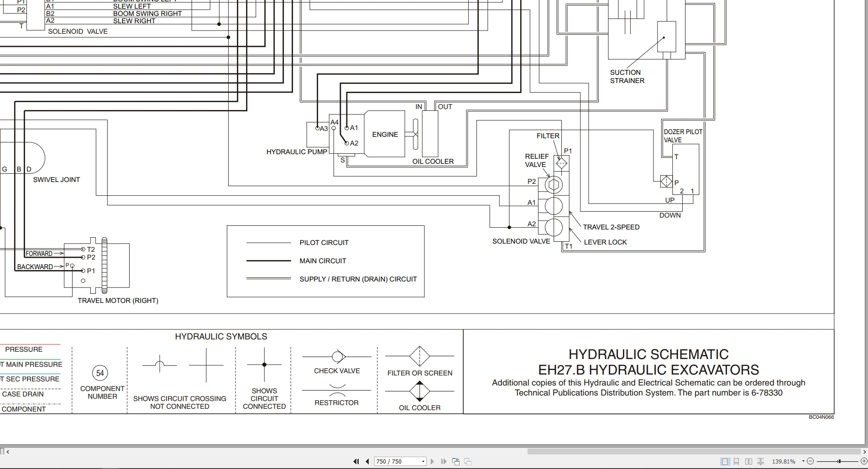Click the horizontal scrollbar right arrow
The image size is (868, 469).
(x=864, y=452)
